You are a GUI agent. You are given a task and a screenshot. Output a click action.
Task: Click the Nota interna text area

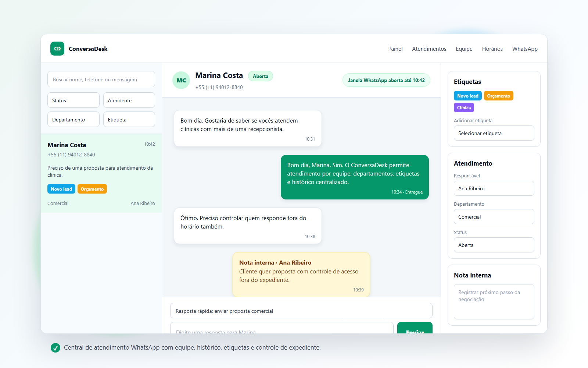(494, 301)
